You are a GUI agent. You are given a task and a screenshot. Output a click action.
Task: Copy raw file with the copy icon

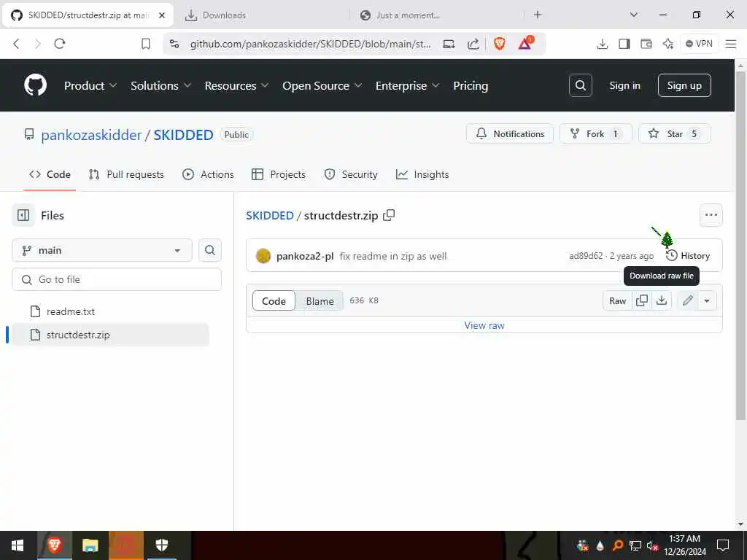[642, 300]
